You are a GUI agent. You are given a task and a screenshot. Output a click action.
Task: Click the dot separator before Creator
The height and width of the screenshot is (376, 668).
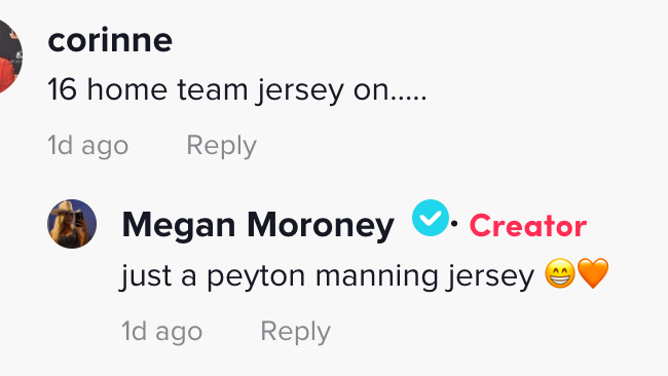click(x=455, y=223)
